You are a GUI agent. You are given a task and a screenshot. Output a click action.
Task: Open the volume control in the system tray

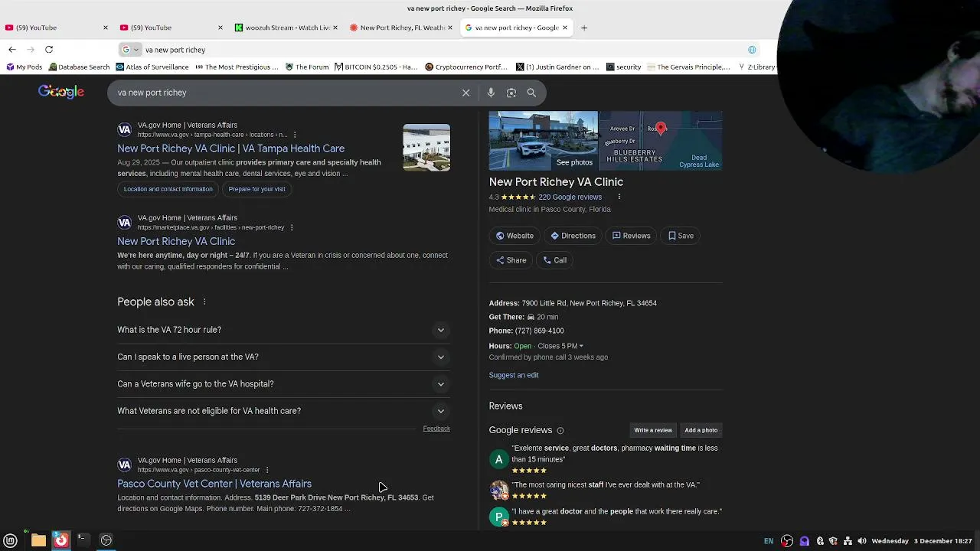click(x=862, y=541)
